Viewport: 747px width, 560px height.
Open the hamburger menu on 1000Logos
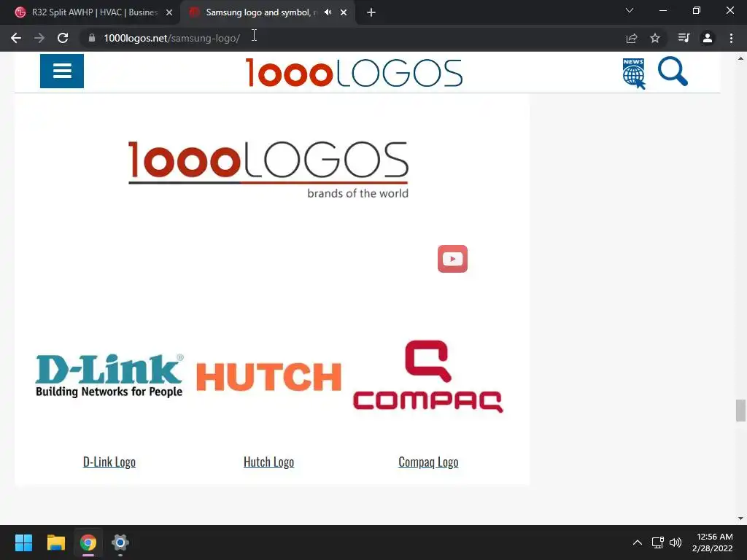pyautogui.click(x=62, y=71)
